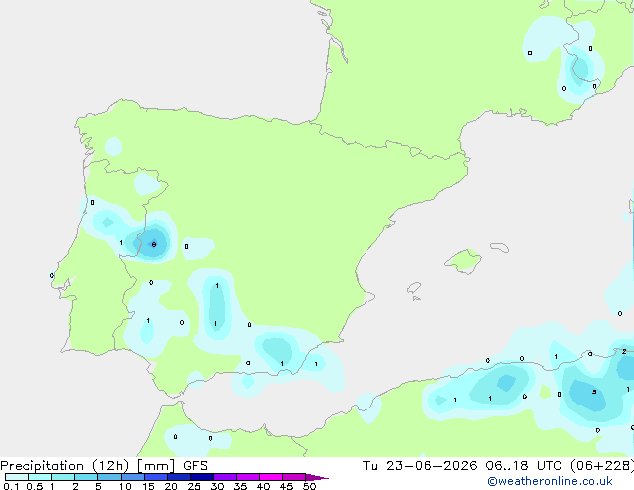Click the 'Precipitation (12h)' title text

point(65,466)
